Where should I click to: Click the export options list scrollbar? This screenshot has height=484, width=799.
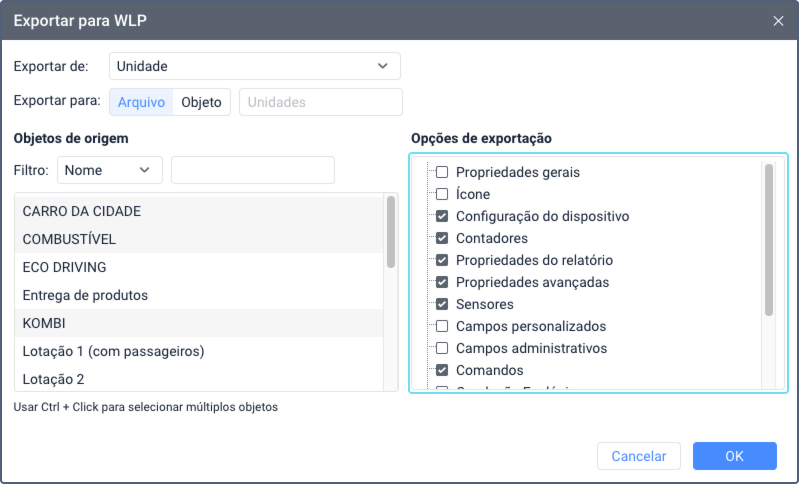769,240
